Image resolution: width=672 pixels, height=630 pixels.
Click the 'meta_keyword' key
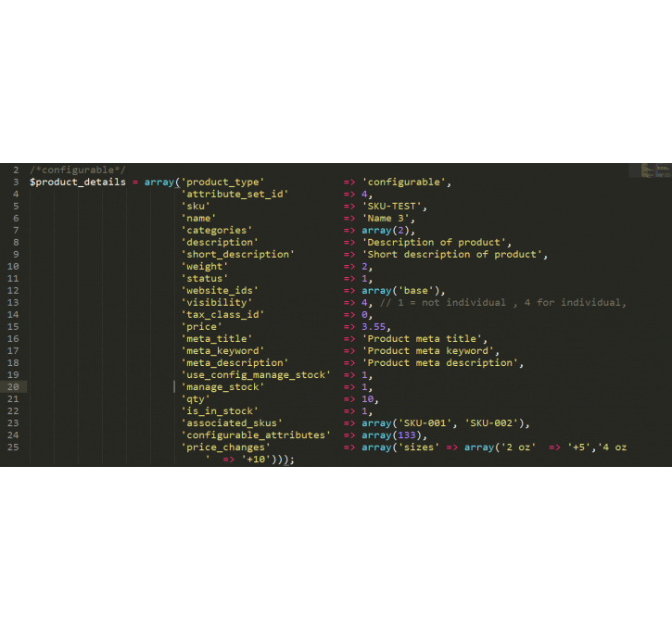click(222, 350)
